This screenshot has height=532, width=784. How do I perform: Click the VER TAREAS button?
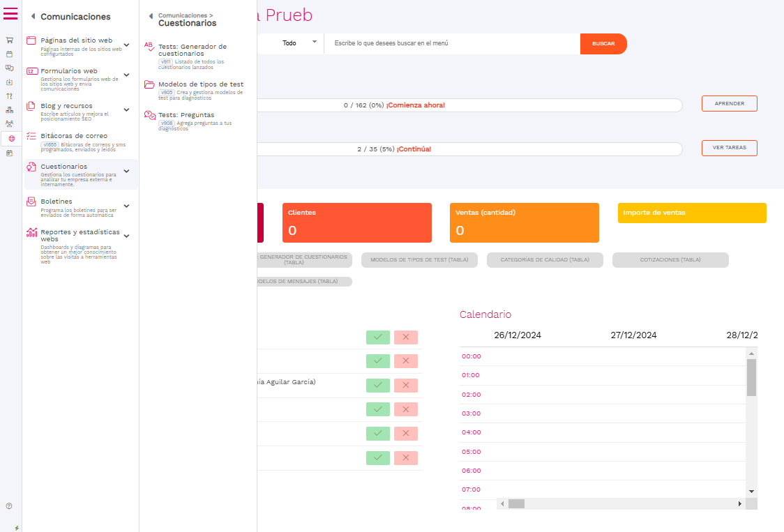click(x=729, y=148)
